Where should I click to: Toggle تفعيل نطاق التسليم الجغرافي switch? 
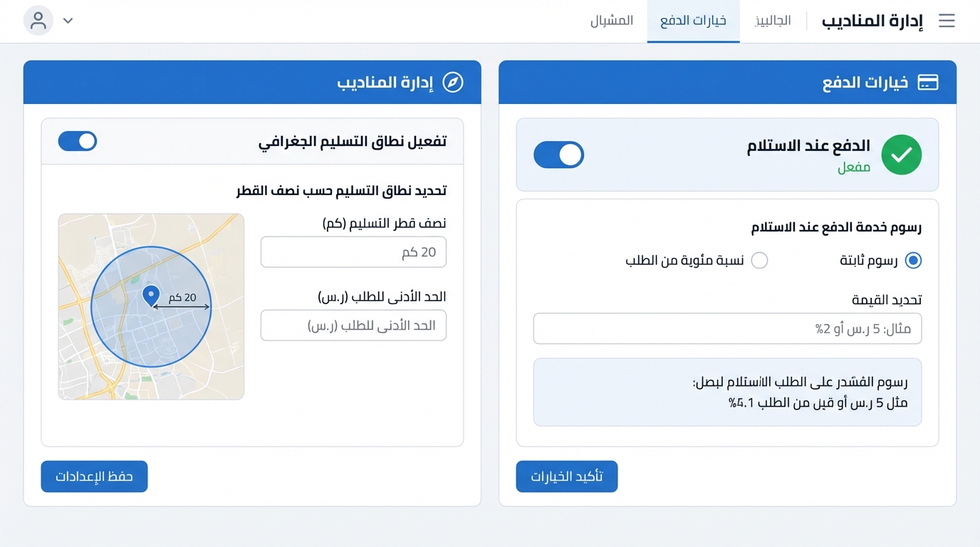(78, 141)
